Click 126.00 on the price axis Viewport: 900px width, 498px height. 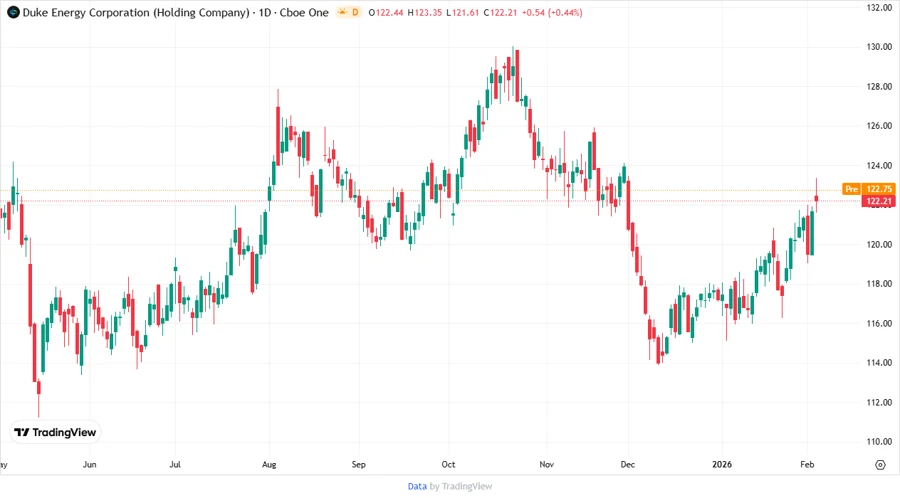(879, 126)
